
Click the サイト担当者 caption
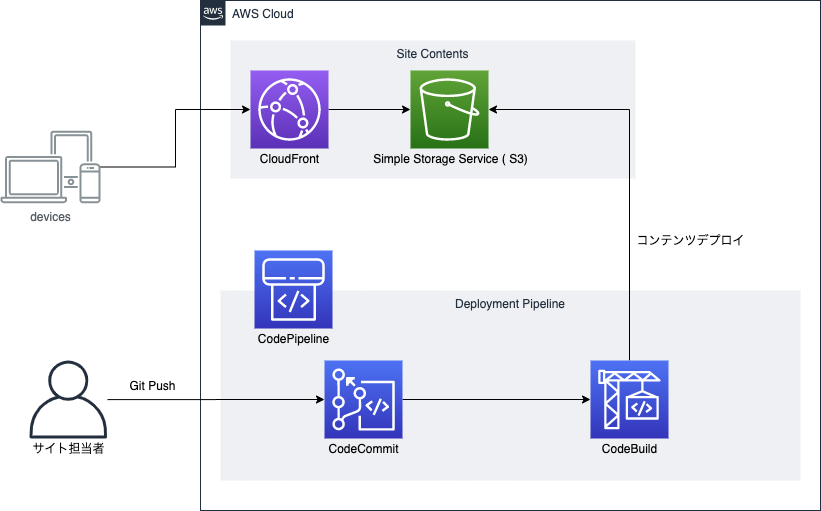coord(67,449)
